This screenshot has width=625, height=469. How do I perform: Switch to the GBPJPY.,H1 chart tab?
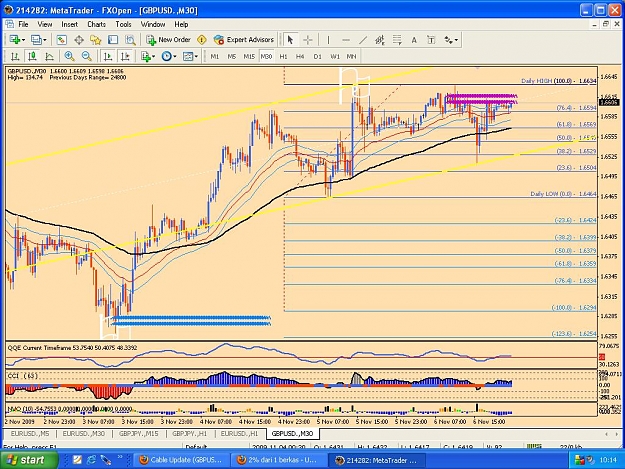(189, 434)
